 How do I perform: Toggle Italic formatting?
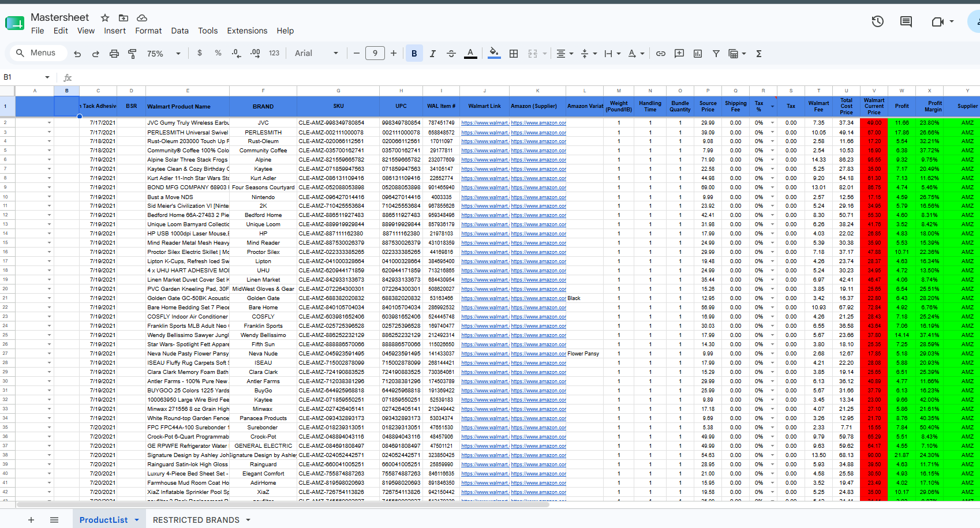point(433,54)
